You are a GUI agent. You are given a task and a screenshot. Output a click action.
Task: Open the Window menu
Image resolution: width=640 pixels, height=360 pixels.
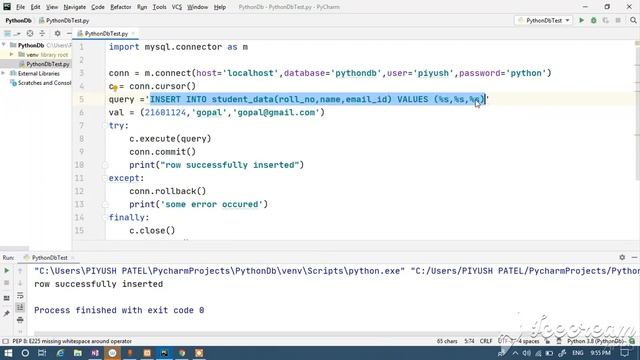[198, 7]
